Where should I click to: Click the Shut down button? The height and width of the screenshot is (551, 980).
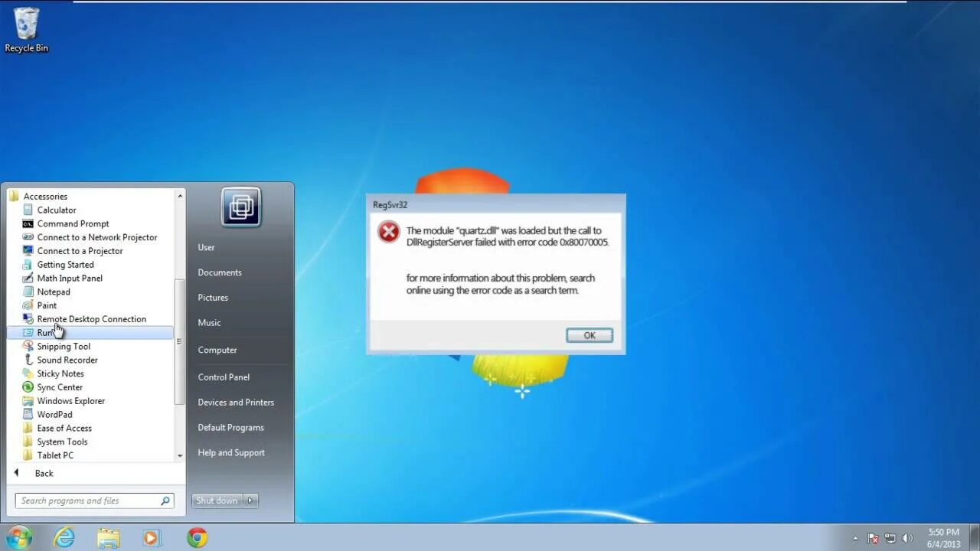(x=217, y=500)
